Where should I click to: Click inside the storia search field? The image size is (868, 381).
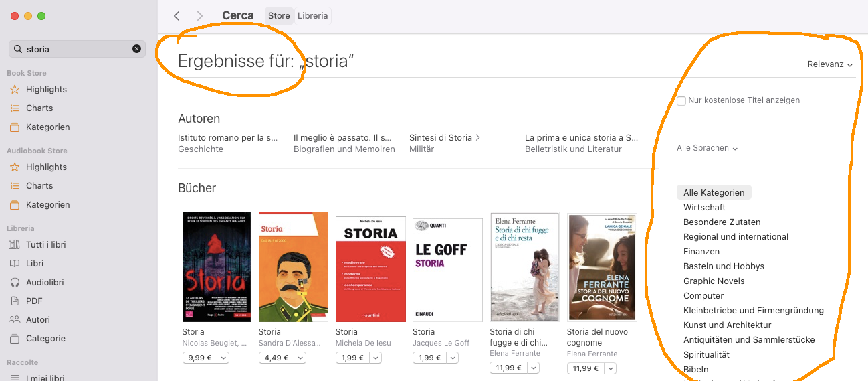77,49
